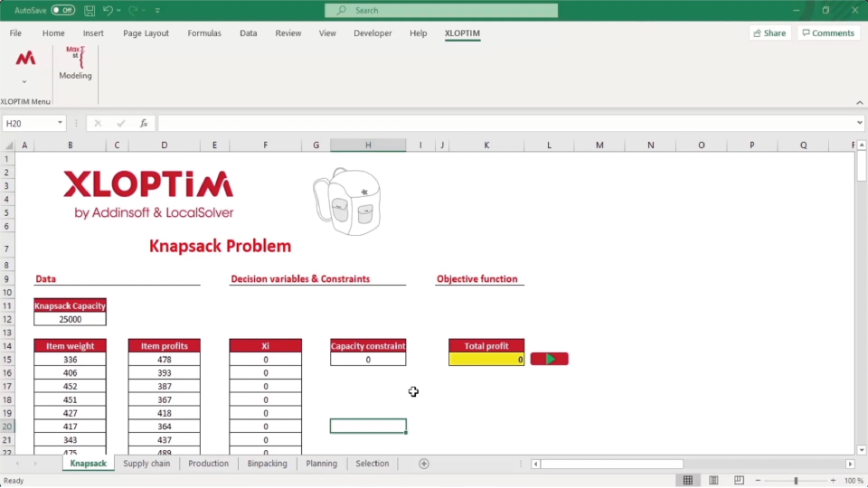
Task: Open the Customize Quick Access Toolbar arrow
Action: (157, 10)
